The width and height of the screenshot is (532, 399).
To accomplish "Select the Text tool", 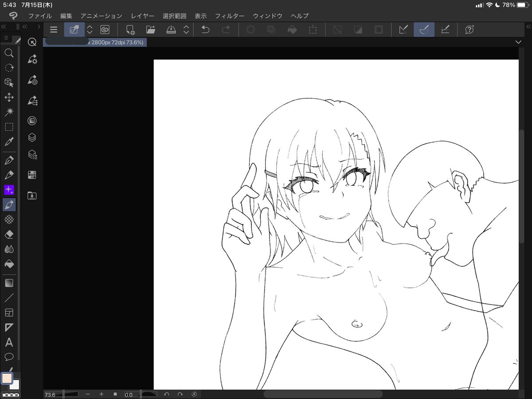I will coord(9,342).
